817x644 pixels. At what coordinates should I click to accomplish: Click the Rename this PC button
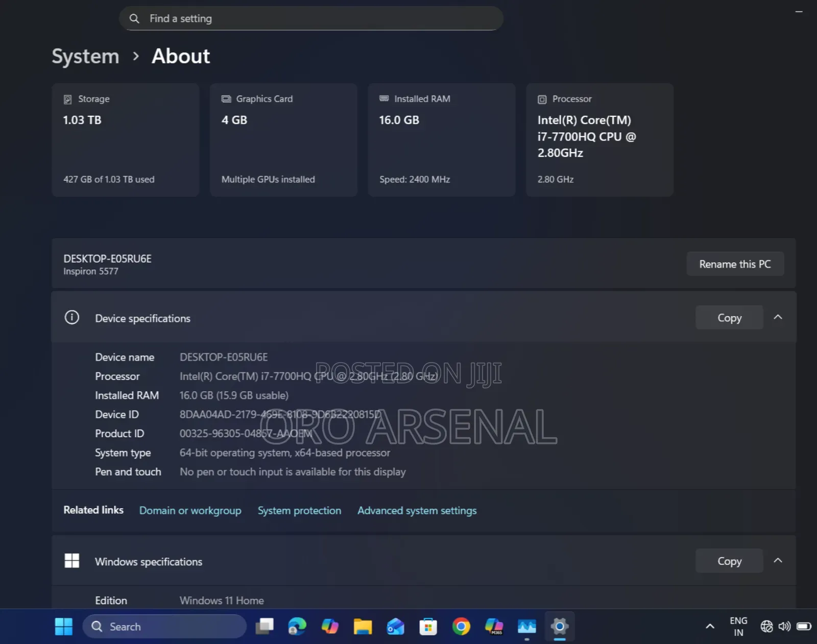[735, 264]
